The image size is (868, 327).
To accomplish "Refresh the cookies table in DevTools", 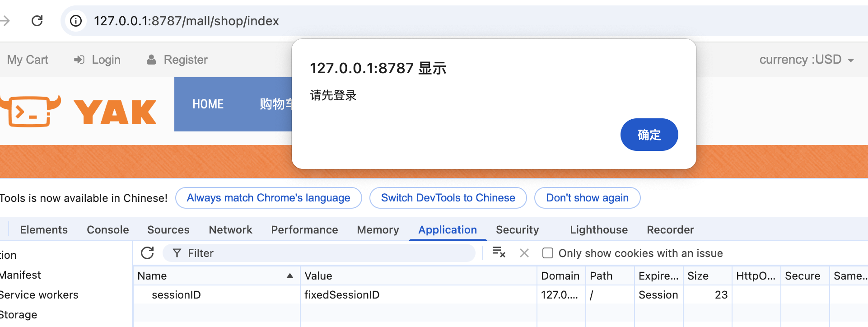I will tap(147, 253).
